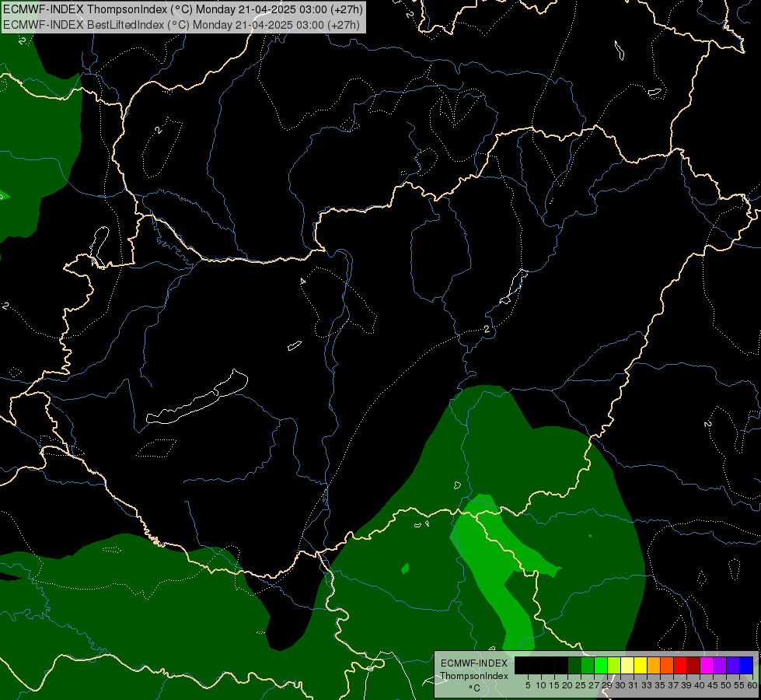Pick the blue 55–60 legend swatch
Viewport: 761px width, 700px height.
[x=746, y=666]
